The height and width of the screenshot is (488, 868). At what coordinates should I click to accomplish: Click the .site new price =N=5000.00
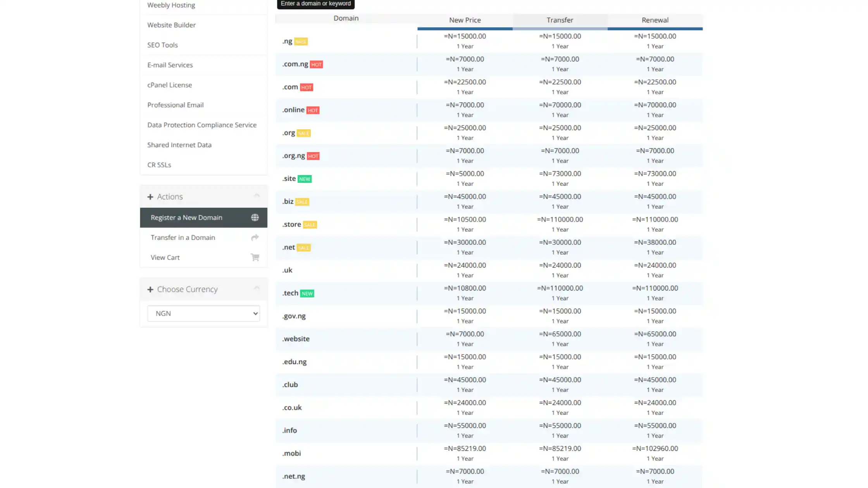[x=465, y=174]
